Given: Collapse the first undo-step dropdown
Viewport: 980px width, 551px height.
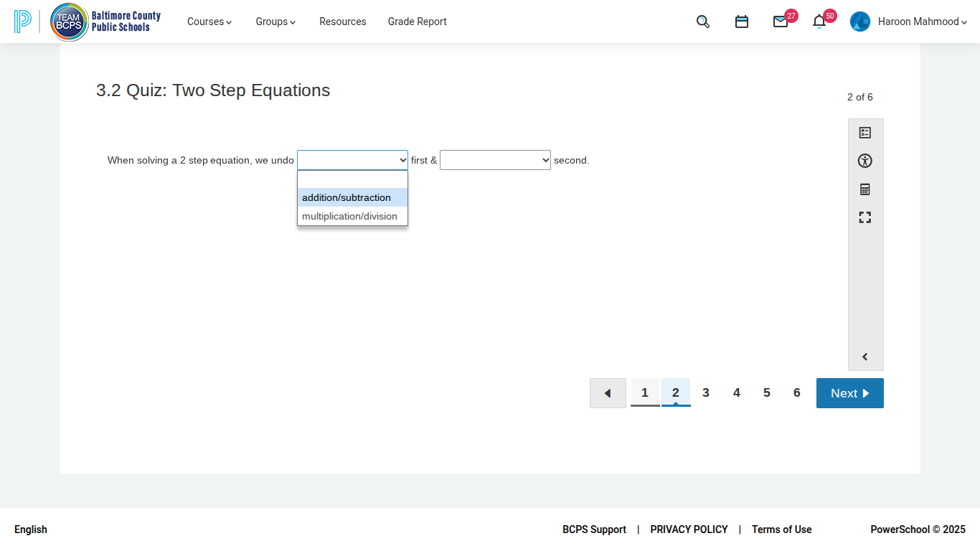Looking at the screenshot, I should [352, 160].
